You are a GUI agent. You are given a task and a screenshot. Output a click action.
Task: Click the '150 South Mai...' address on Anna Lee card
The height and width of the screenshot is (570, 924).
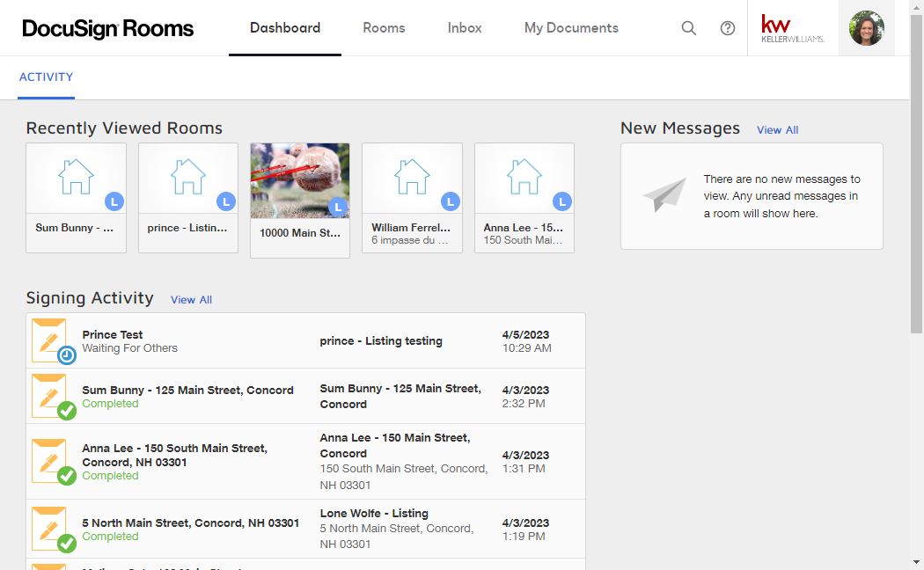(523, 240)
